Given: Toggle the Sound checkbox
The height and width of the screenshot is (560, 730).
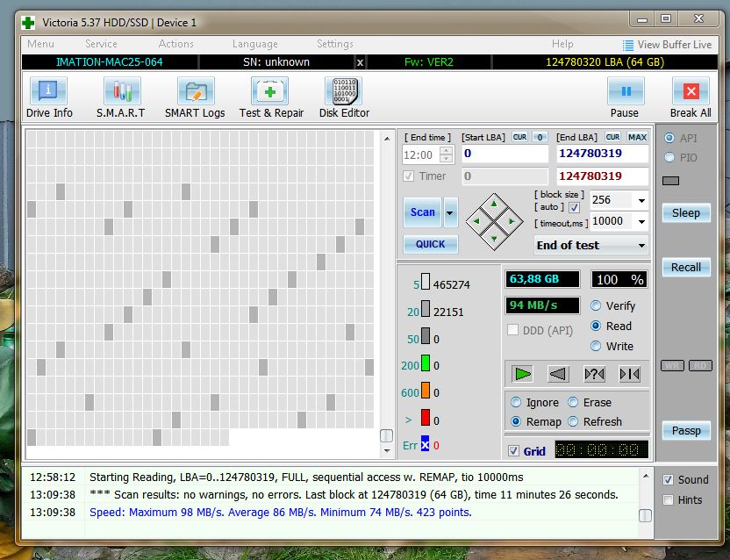Looking at the screenshot, I should click(668, 479).
